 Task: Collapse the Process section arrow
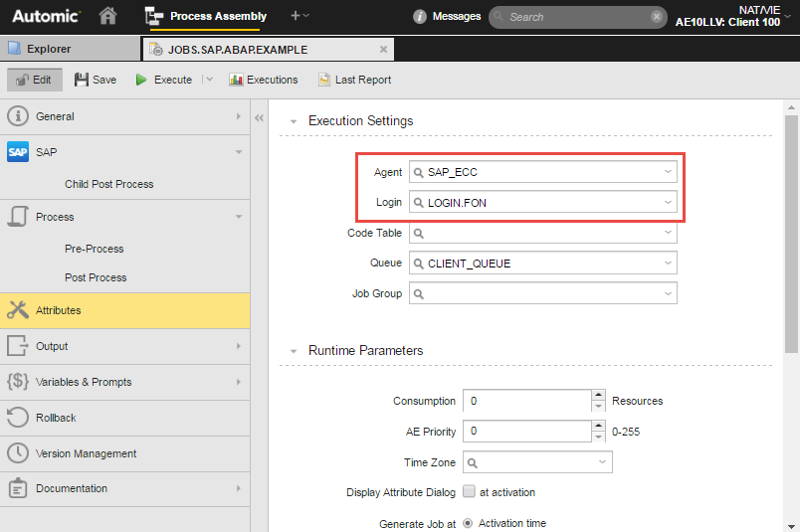238,217
